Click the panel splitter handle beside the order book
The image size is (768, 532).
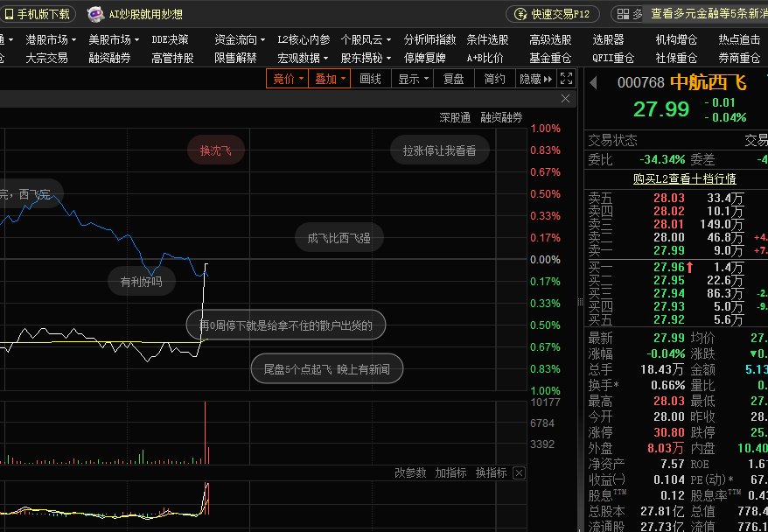click(x=581, y=302)
